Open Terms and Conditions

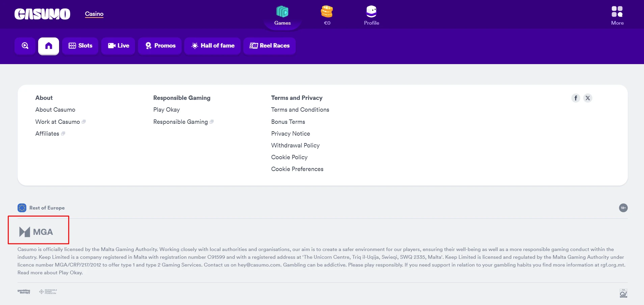[300, 110]
